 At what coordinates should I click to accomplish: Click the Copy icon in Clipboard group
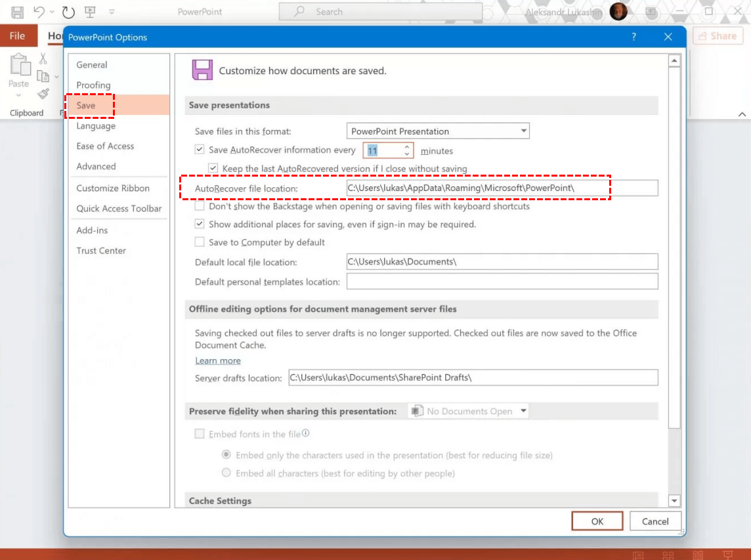[x=43, y=76]
